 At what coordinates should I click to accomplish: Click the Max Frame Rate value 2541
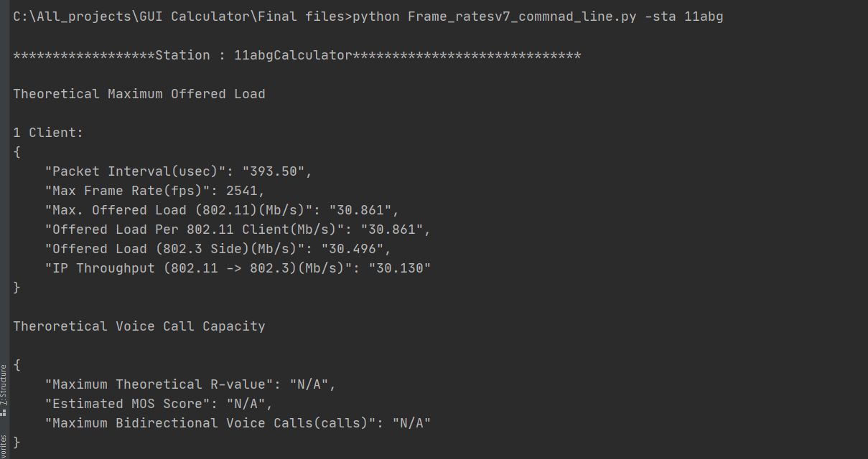tap(246, 191)
